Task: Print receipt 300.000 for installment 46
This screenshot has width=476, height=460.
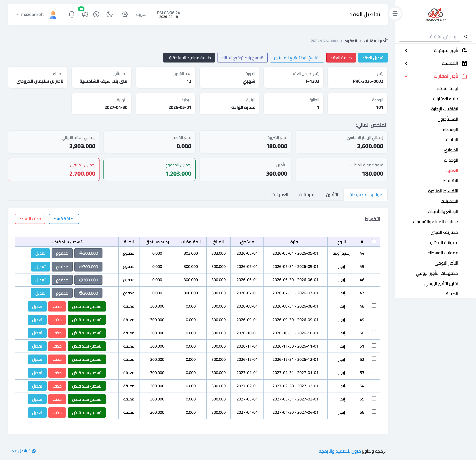Action: (88, 280)
